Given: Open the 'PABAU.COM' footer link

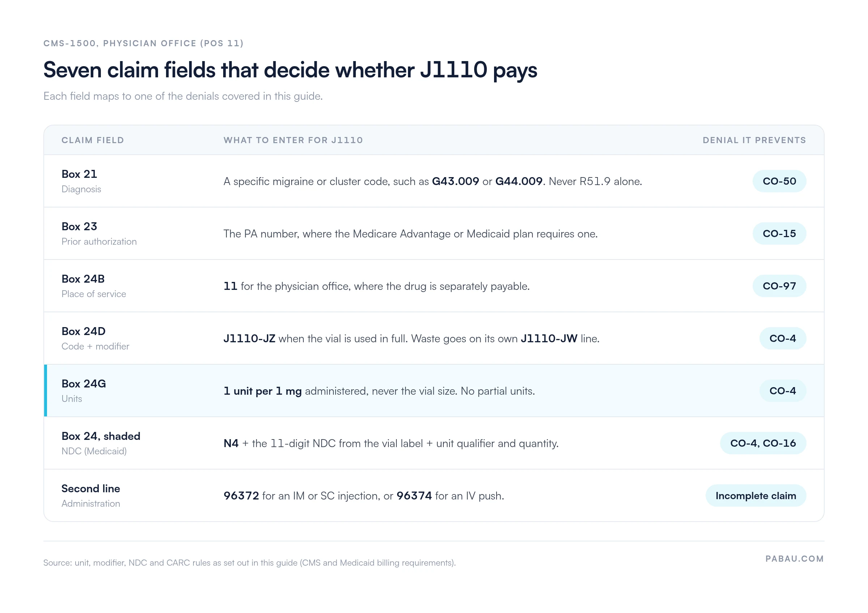Looking at the screenshot, I should pos(795,560).
